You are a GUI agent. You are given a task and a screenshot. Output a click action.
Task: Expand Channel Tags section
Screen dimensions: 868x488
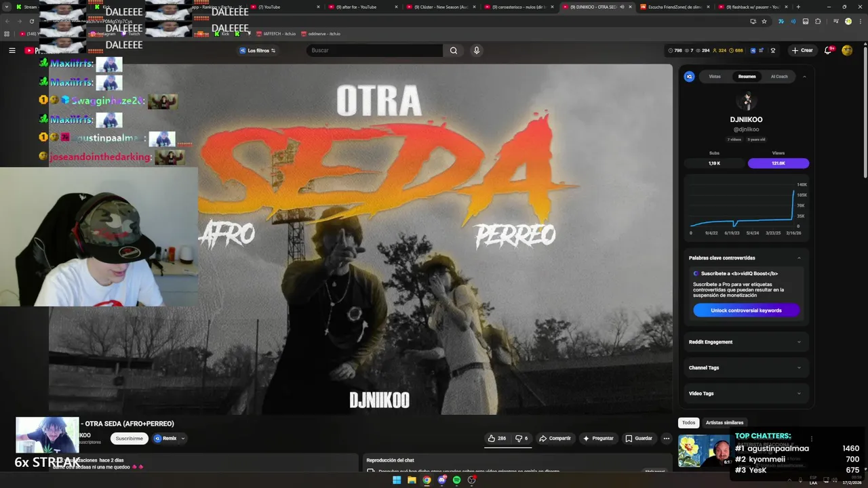point(746,367)
